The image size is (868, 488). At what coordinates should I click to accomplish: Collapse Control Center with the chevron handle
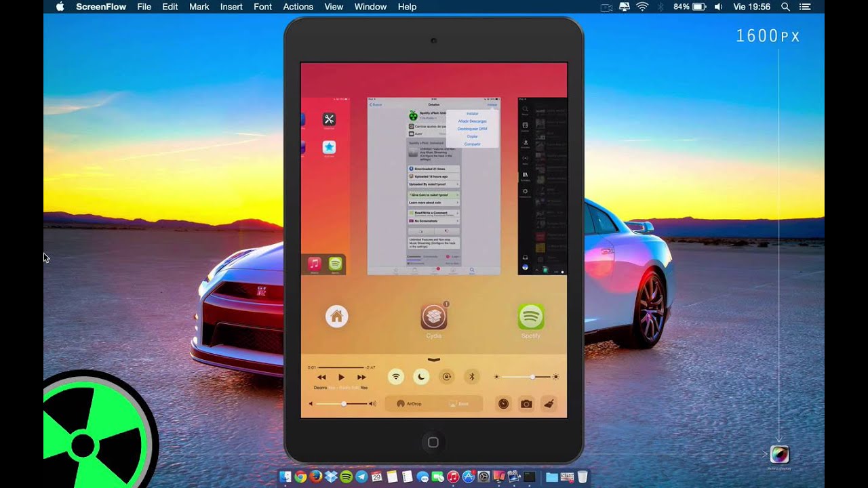[434, 359]
